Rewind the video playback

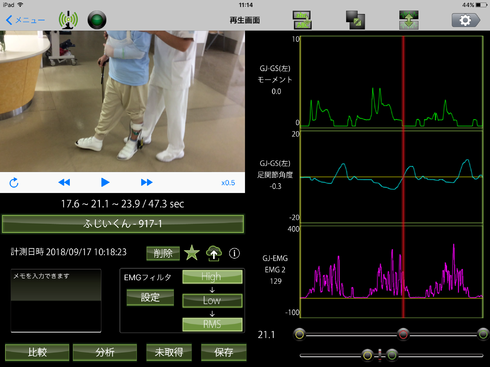click(64, 182)
